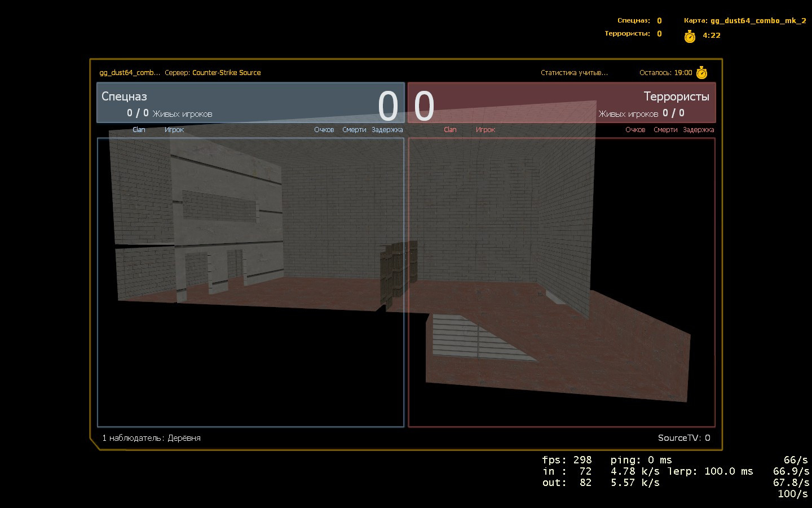This screenshot has height=508, width=812.
Task: Click the Задержка column header under Спецназ
Action: (387, 130)
